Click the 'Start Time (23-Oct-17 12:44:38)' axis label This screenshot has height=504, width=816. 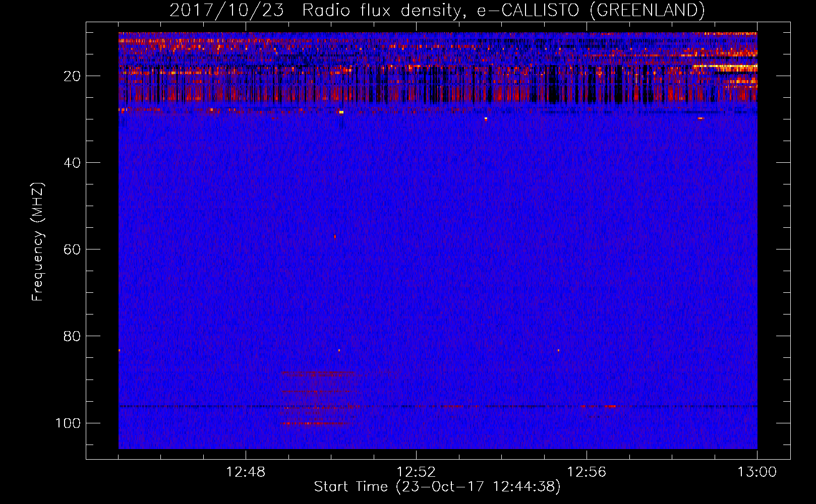click(437, 487)
